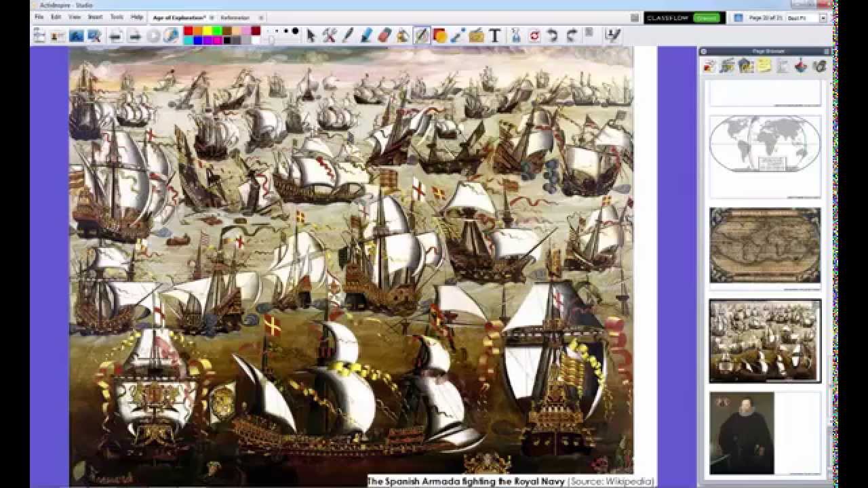Open the Object Browser icon
The height and width of the screenshot is (488, 868).
tap(746, 66)
